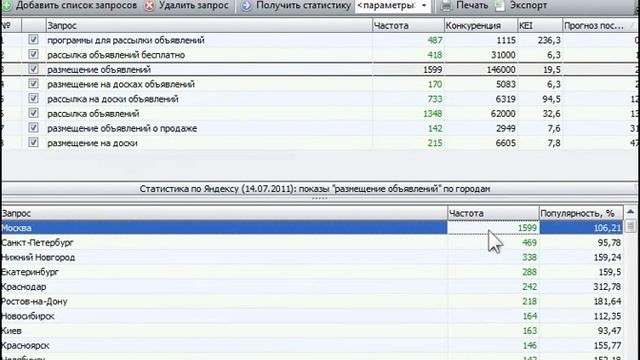Click the 'Статистика по Яндексу' panel title

coord(315,189)
